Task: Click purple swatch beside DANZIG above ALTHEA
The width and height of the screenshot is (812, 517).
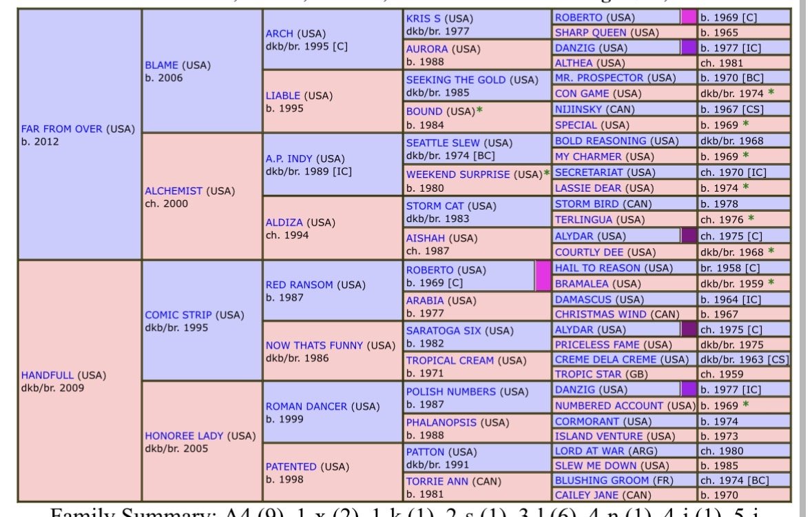Action: tap(689, 48)
